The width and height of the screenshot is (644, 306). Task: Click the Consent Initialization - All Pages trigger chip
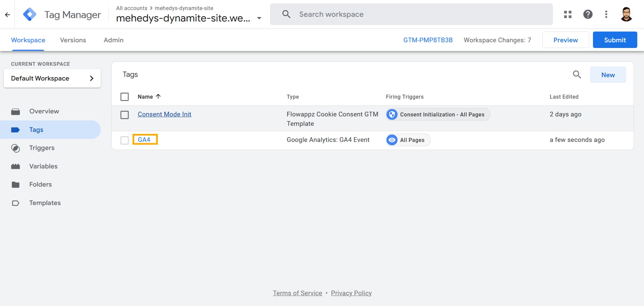coord(438,114)
